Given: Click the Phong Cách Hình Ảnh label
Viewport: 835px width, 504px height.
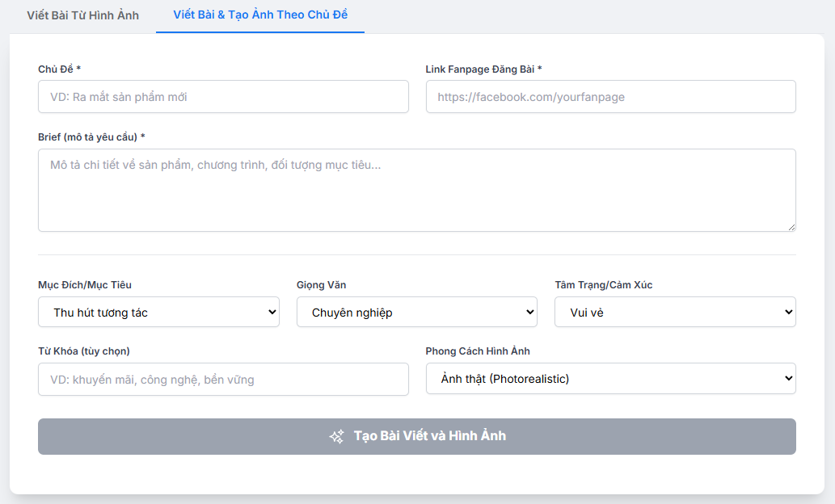Looking at the screenshot, I should 478,351.
